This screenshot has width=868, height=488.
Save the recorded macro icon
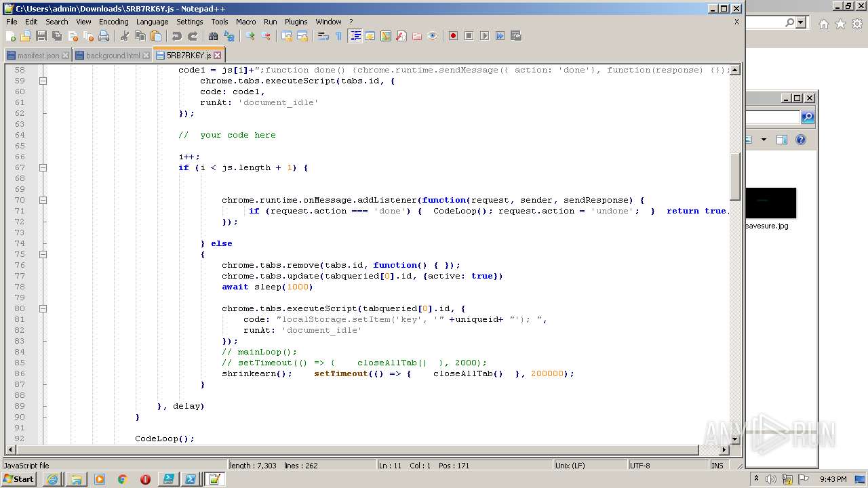tap(515, 36)
